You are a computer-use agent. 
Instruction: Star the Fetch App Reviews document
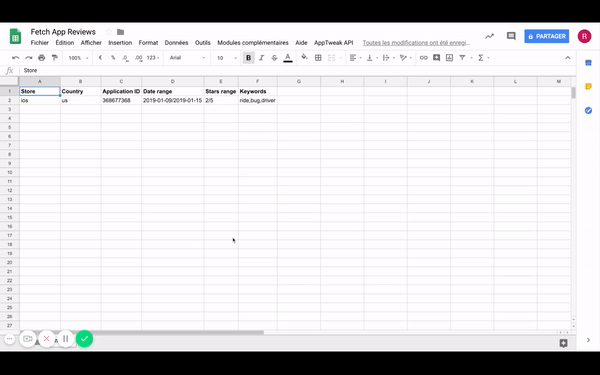pos(109,32)
